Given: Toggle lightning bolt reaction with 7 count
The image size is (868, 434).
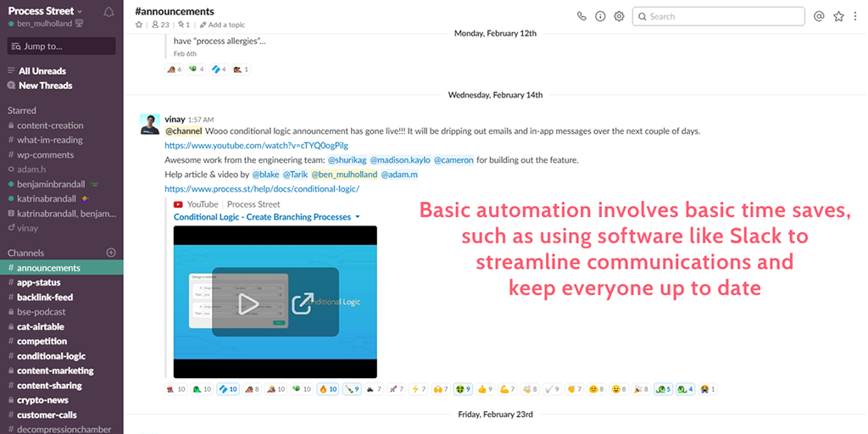Looking at the screenshot, I should click(x=418, y=389).
